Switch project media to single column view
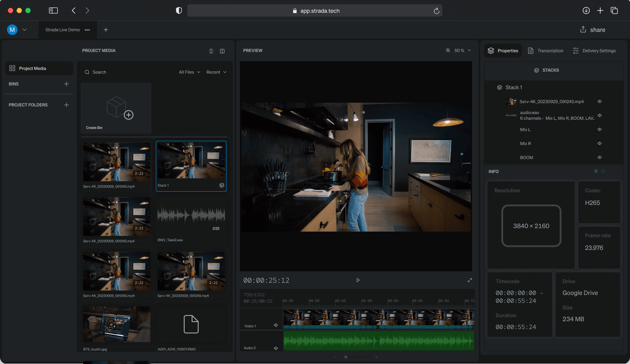 click(x=211, y=51)
